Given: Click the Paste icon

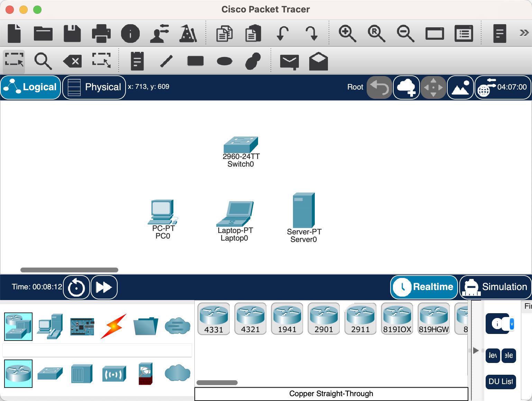Looking at the screenshot, I should 253,34.
